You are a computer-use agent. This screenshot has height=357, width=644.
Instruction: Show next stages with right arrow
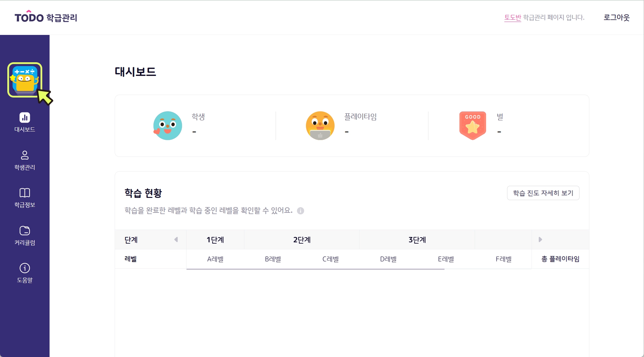coord(540,239)
